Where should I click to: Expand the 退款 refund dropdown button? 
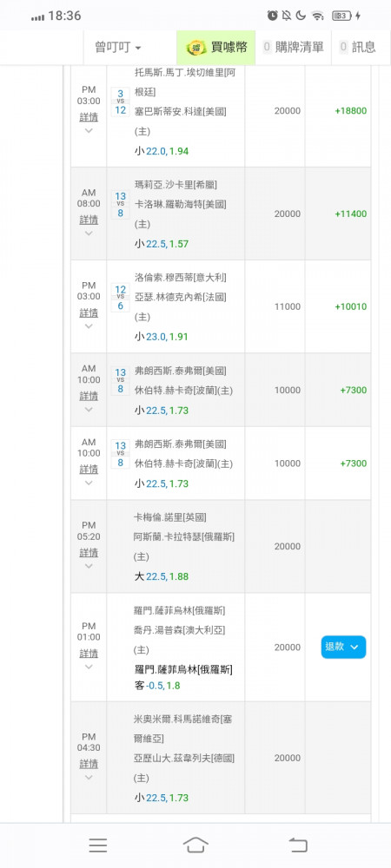[x=343, y=647]
